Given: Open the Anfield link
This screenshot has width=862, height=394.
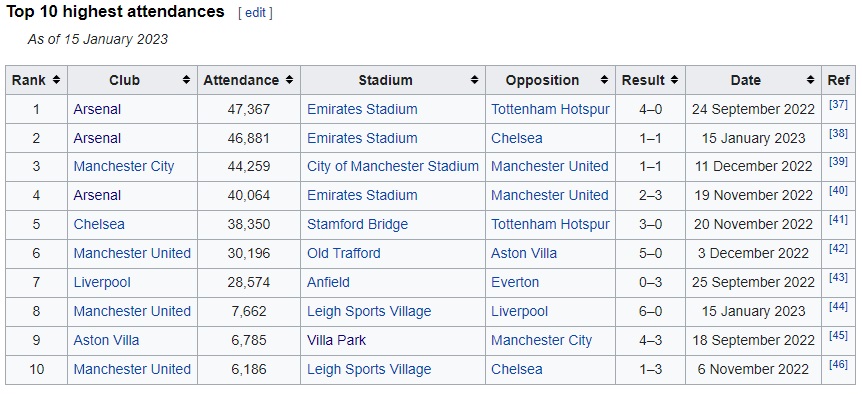Looking at the screenshot, I should (x=328, y=282).
